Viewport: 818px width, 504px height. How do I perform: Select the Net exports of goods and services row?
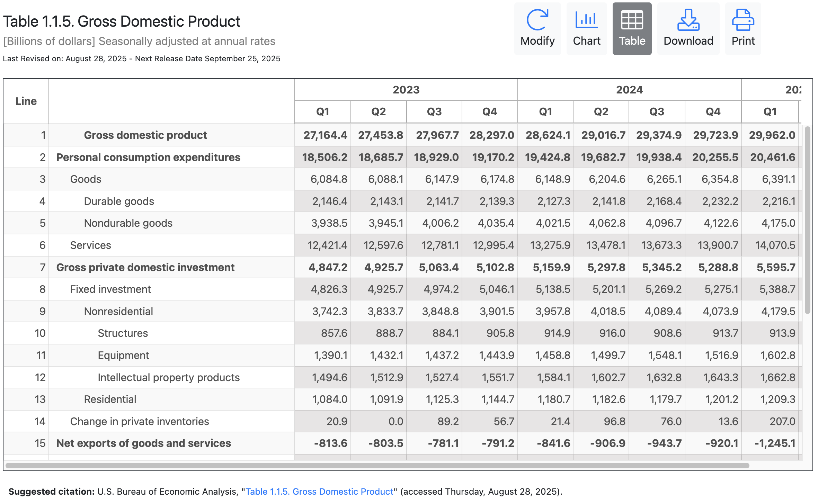[x=143, y=443]
